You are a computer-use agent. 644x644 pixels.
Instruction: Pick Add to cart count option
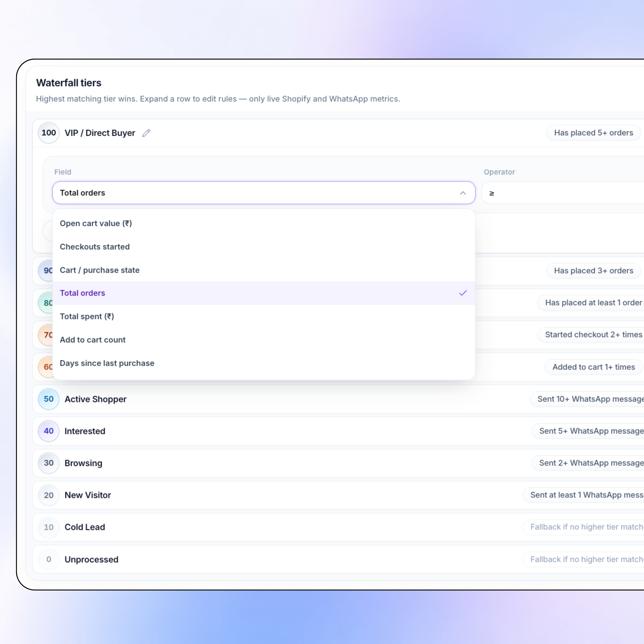pyautogui.click(x=264, y=340)
